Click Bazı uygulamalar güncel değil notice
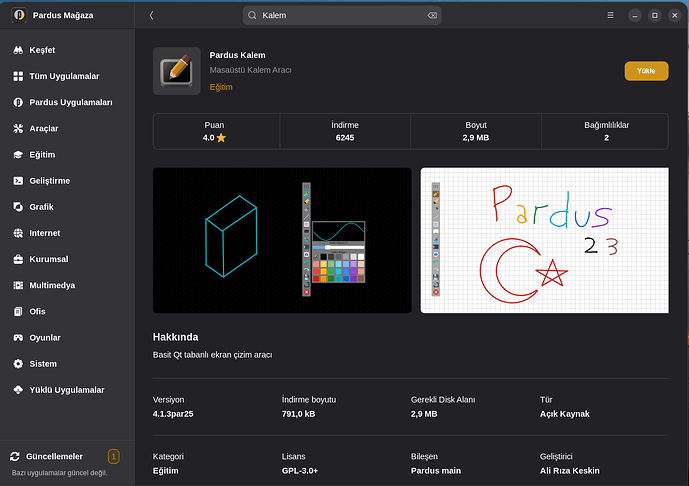Image resolution: width=689 pixels, height=486 pixels. [59, 473]
